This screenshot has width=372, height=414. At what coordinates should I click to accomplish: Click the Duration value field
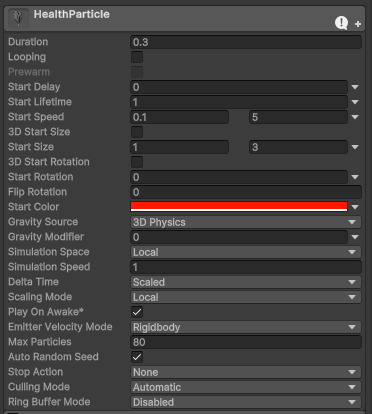246,42
